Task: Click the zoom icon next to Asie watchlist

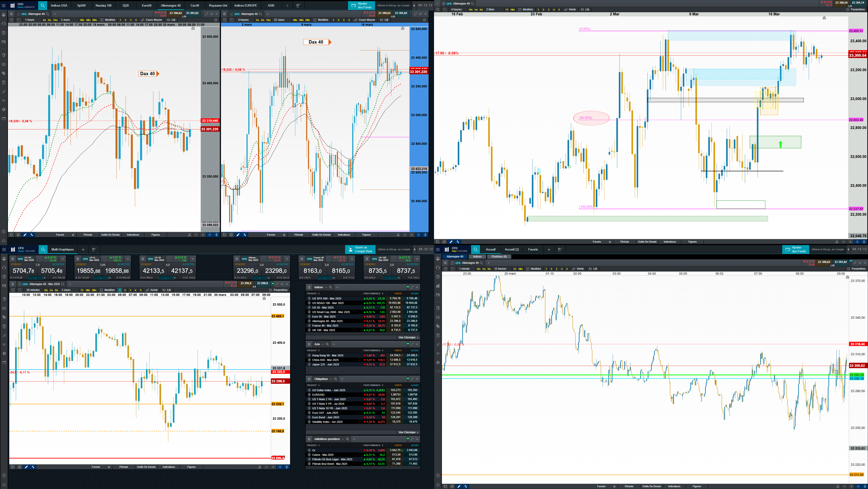Action: pyautogui.click(x=327, y=344)
